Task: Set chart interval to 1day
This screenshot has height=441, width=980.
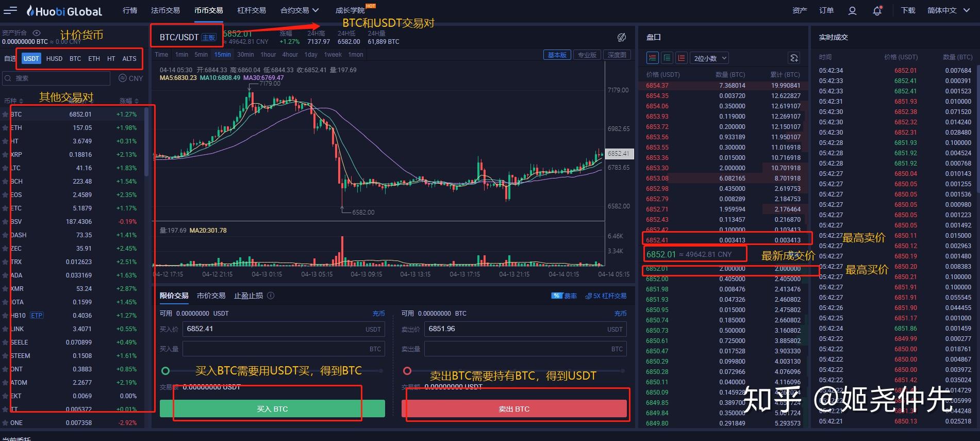Action: [x=311, y=55]
